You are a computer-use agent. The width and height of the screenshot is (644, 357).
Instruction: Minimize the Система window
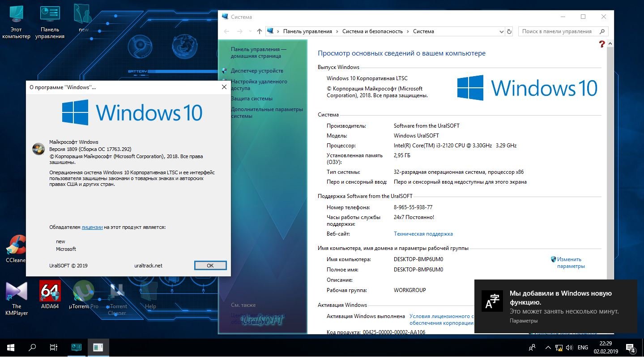click(x=563, y=17)
